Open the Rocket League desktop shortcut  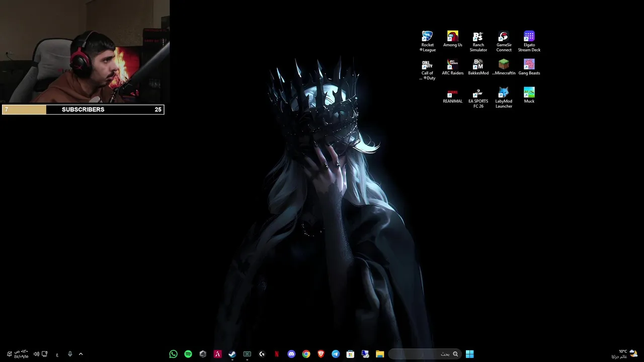click(428, 41)
